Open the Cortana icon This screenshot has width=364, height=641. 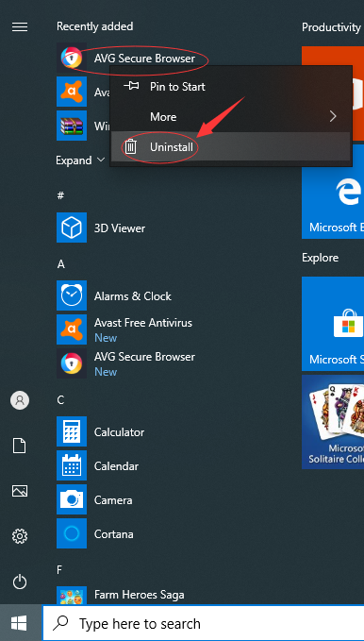(72, 533)
